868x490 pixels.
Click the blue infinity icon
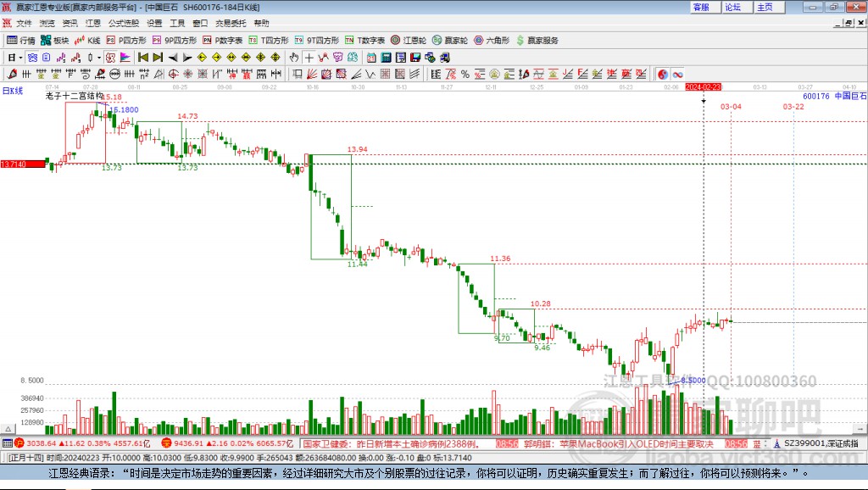pyautogui.click(x=677, y=75)
